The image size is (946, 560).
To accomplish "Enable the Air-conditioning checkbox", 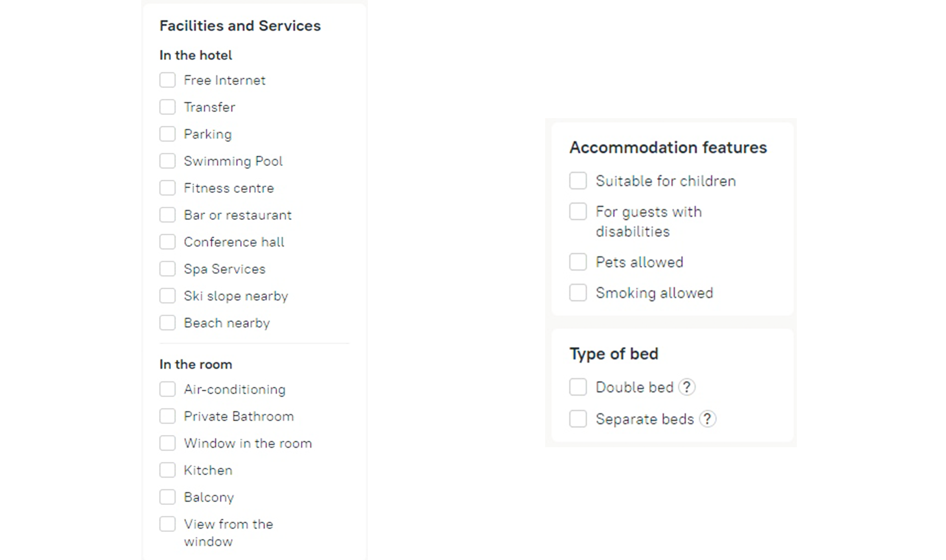I will (167, 389).
